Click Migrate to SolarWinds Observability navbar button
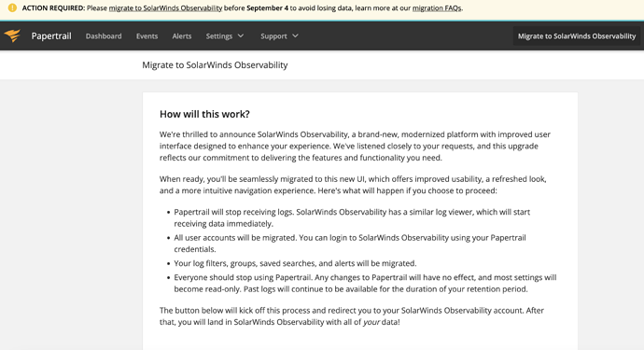The image size is (644, 350). coord(577,36)
